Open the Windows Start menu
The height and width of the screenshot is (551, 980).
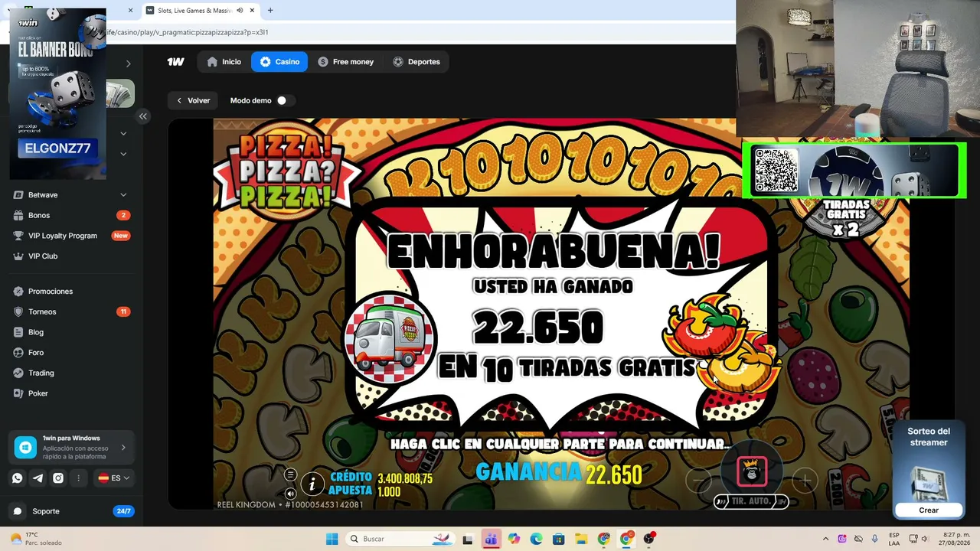(332, 539)
